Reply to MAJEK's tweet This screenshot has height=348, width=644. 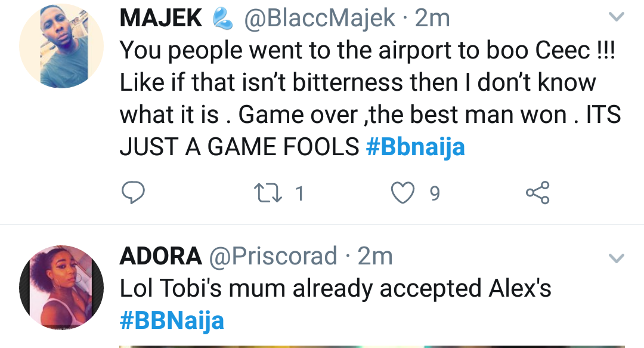134,193
